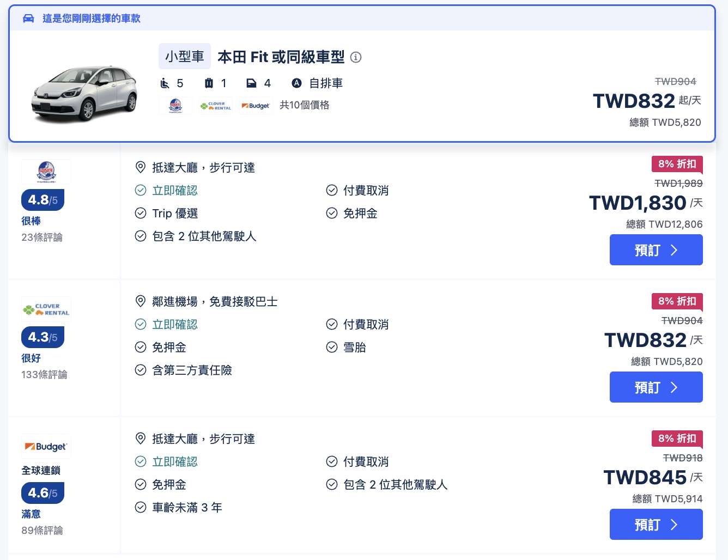
Task: Click the Budget logo in summary card
Action: [x=256, y=106]
